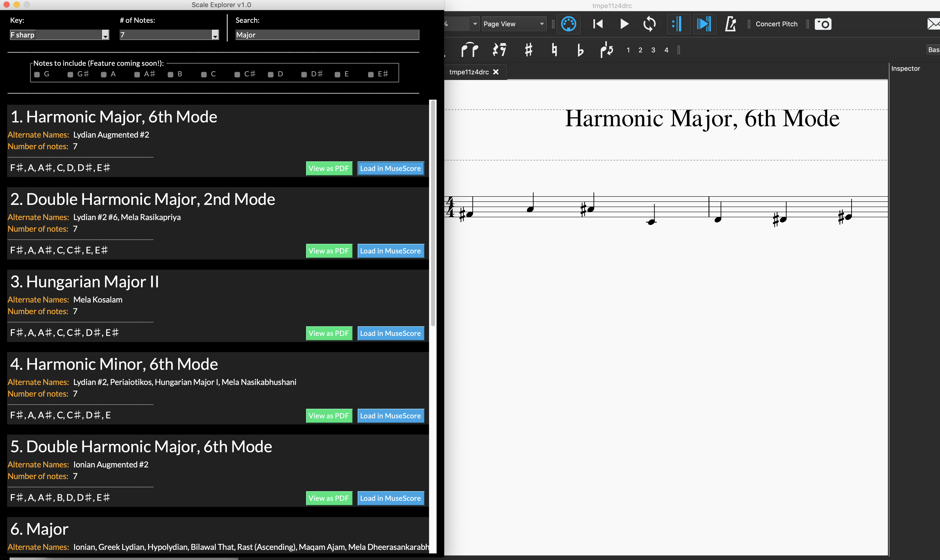Select the flat accidental icon

click(580, 50)
